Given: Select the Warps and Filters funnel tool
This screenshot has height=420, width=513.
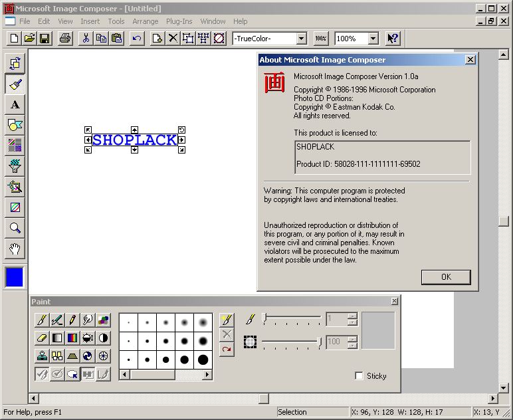Looking at the screenshot, I should 15,166.
